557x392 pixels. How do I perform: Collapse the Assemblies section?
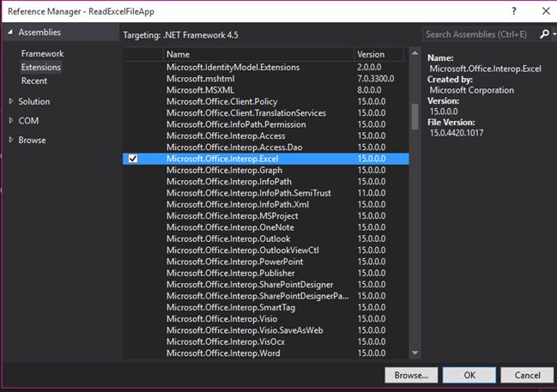click(10, 32)
